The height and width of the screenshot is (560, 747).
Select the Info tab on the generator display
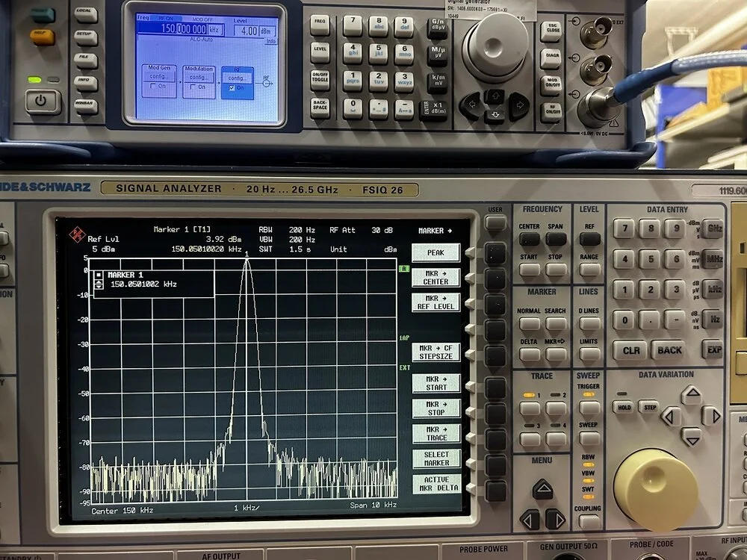coord(270,41)
